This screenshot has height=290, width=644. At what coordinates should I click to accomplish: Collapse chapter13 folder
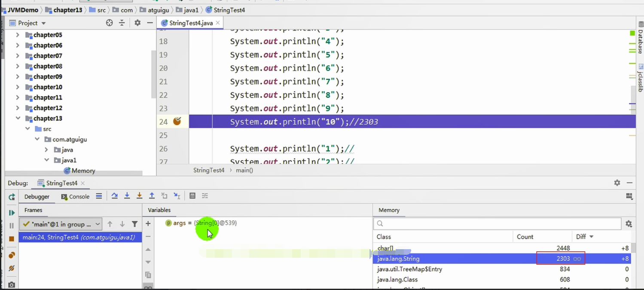18,118
